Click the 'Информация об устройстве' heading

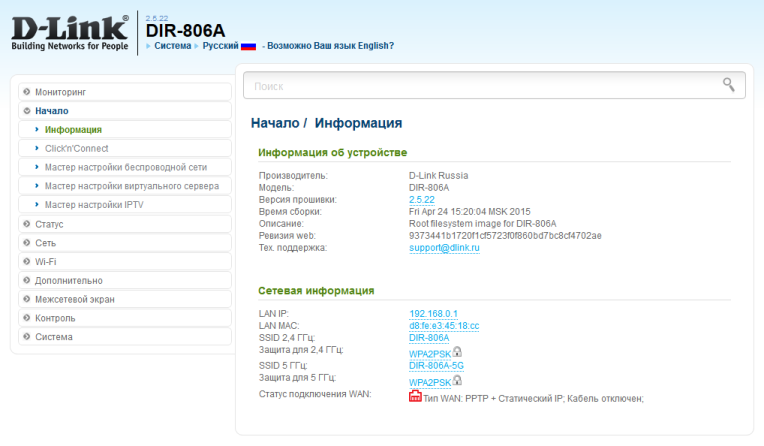[332, 153]
